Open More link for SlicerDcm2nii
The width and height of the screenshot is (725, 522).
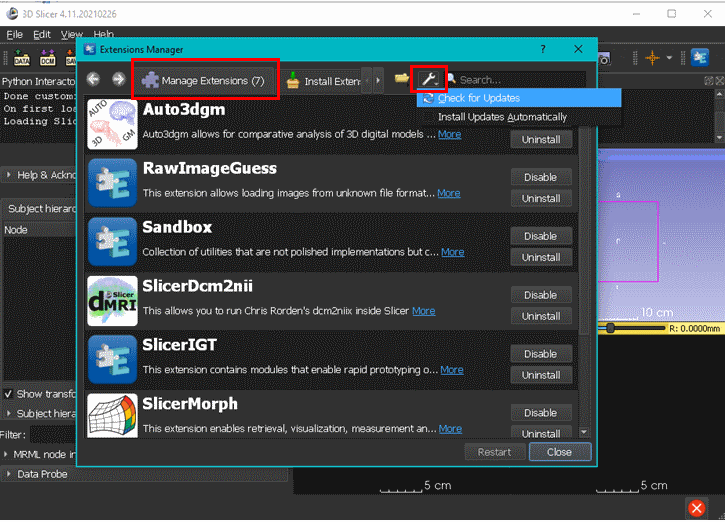(424, 311)
